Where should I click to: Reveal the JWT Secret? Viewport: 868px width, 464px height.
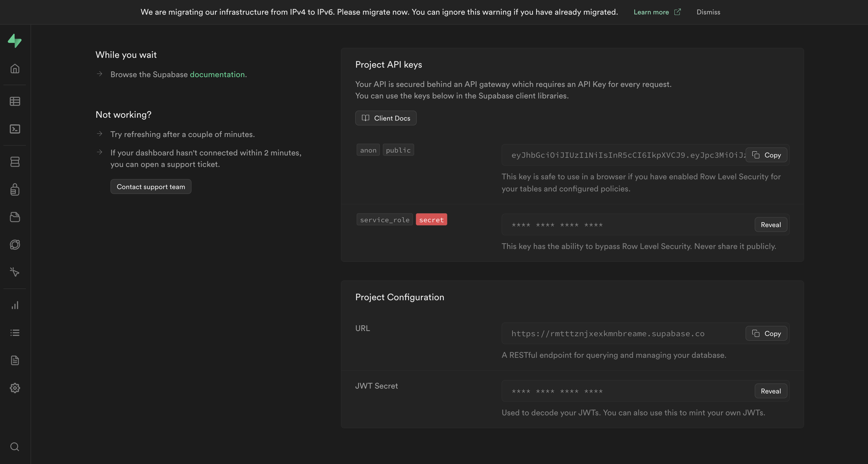coord(771,391)
